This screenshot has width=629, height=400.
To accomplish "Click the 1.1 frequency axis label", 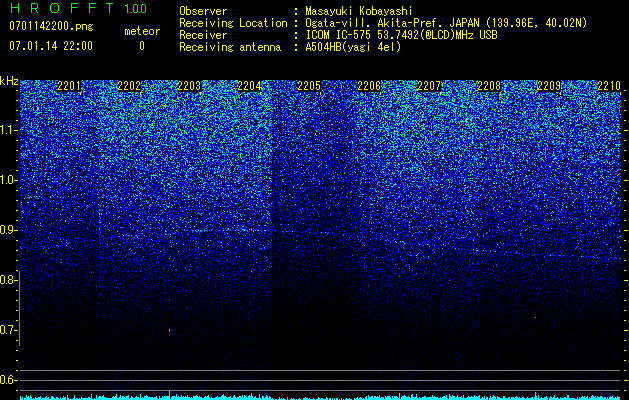I will tap(7, 130).
